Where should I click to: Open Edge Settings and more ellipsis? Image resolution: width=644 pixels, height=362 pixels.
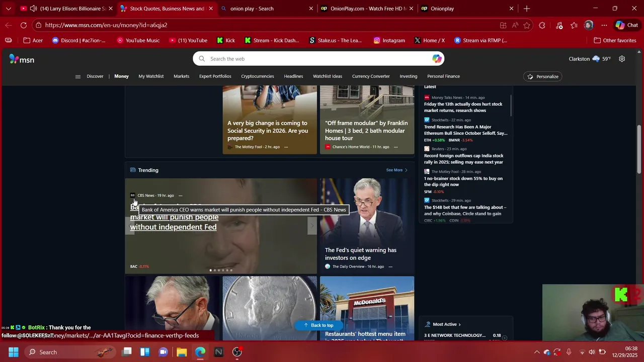pos(604,25)
